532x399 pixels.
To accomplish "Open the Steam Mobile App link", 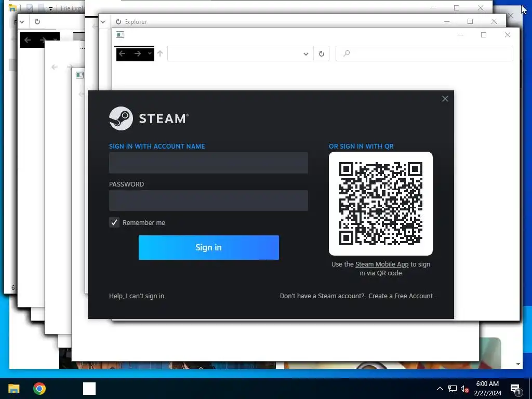I will pyautogui.click(x=382, y=264).
